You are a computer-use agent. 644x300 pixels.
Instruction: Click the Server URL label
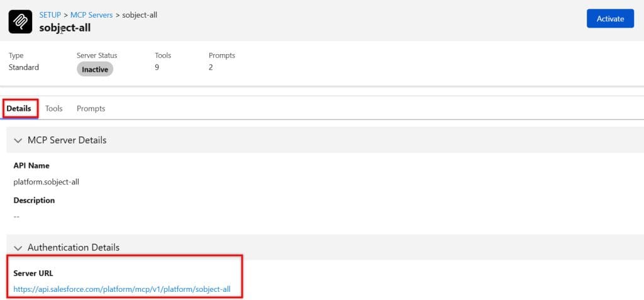(x=33, y=274)
